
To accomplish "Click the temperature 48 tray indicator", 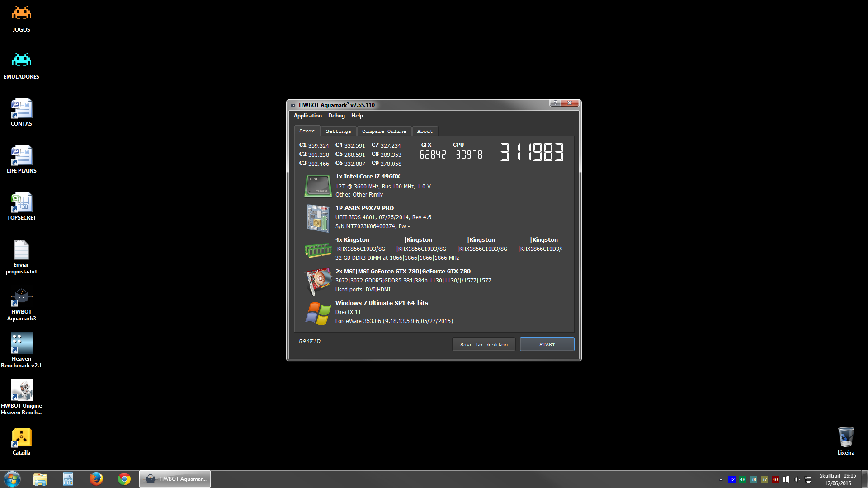I will [x=742, y=479].
